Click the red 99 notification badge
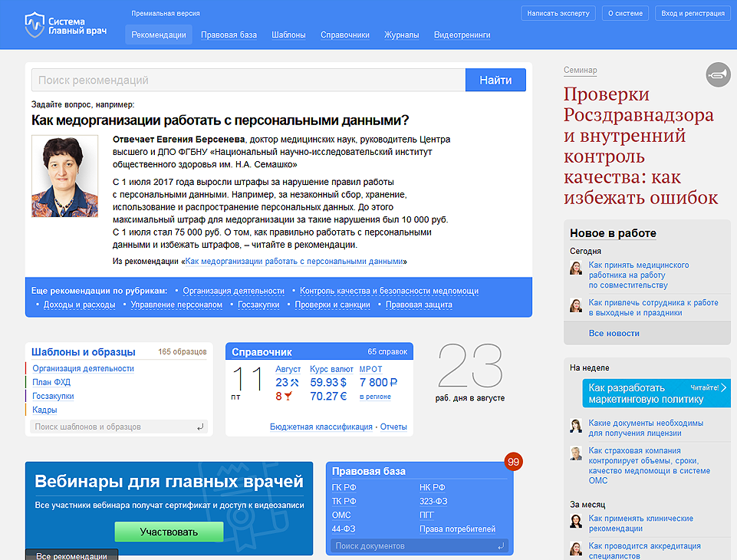 [x=513, y=462]
